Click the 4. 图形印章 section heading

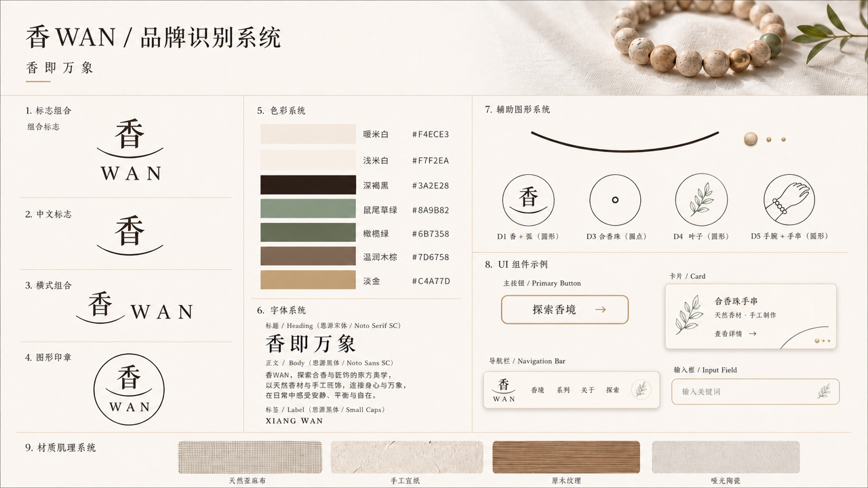pos(48,357)
